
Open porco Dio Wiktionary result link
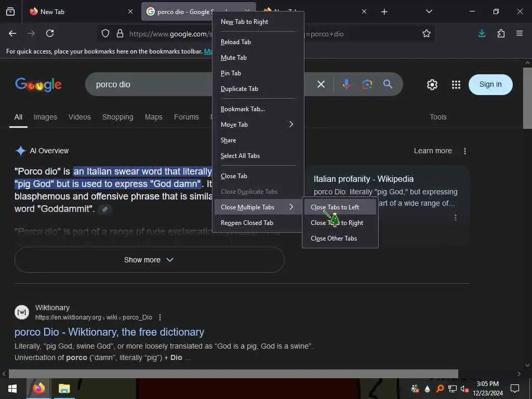click(x=109, y=332)
